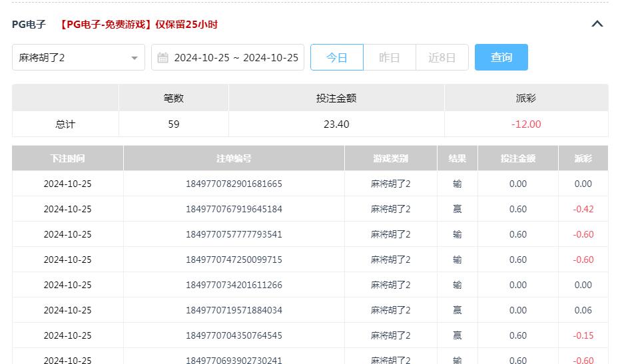The image size is (622, 364).
Task: Click payout -0.60 in order 1849770757777793541 row
Action: pos(583,234)
